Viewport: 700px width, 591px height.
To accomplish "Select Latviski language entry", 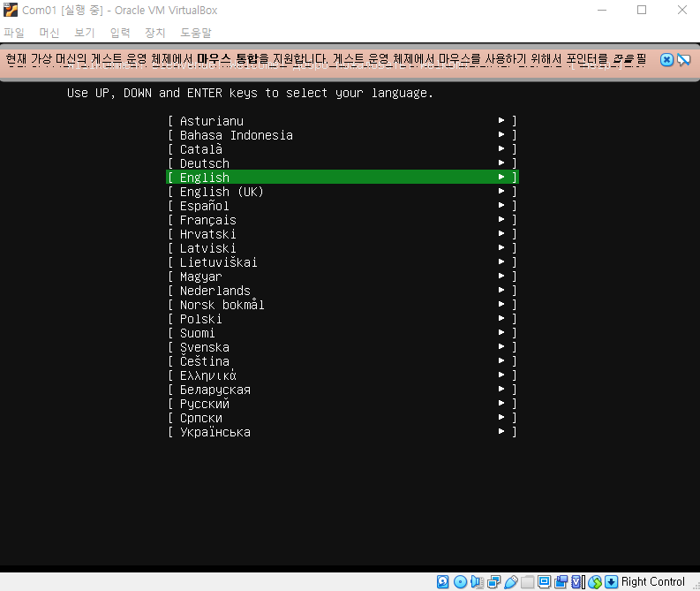I will (x=342, y=248).
